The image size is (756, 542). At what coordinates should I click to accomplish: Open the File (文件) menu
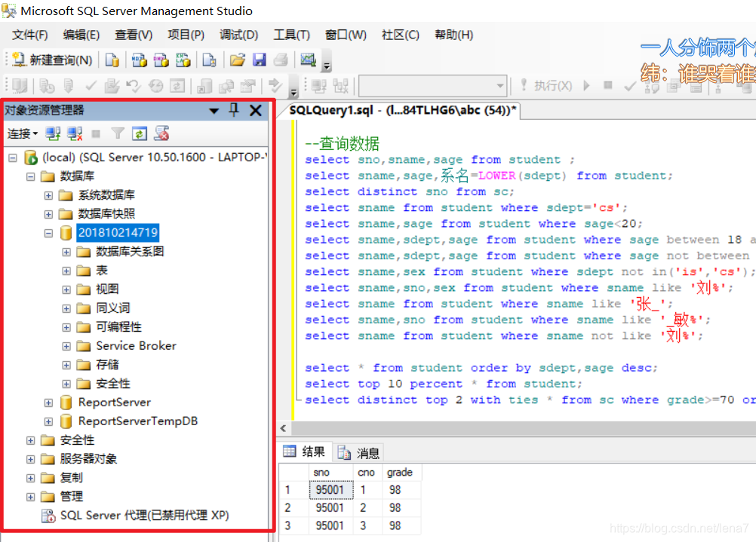30,35
